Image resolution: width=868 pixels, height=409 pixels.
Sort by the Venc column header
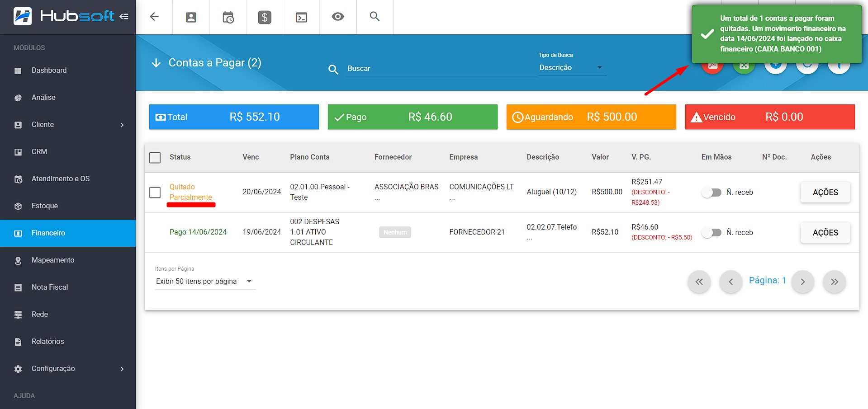pos(251,157)
